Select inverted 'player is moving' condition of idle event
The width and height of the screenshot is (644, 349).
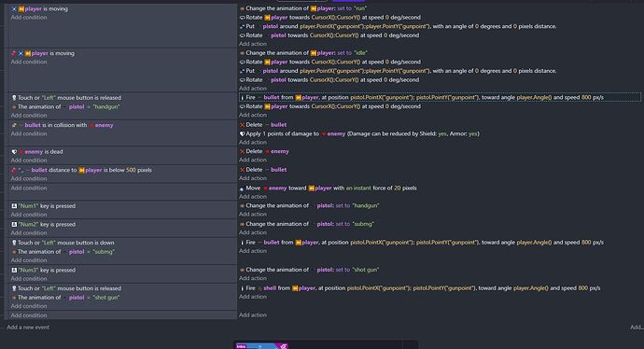click(43, 53)
